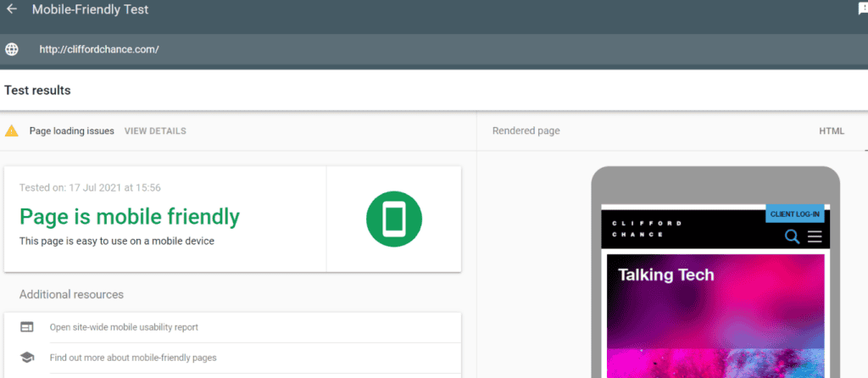Switch to the HTML tab

point(832,131)
